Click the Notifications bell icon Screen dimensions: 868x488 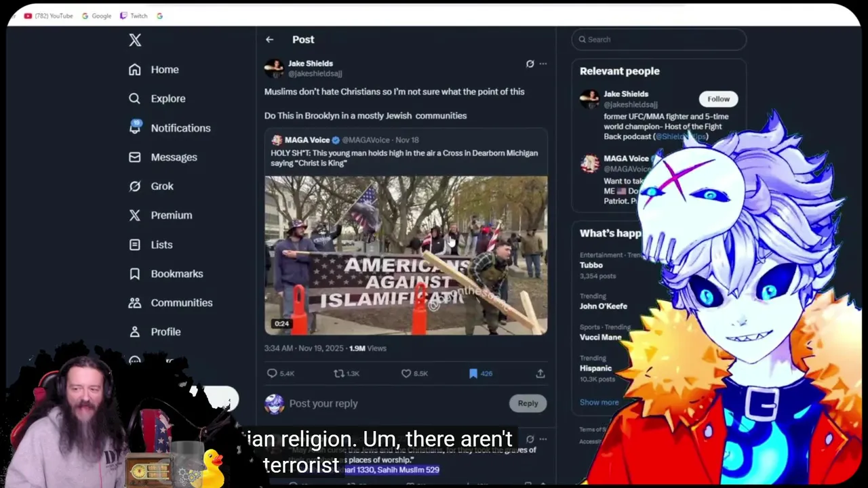(x=135, y=127)
